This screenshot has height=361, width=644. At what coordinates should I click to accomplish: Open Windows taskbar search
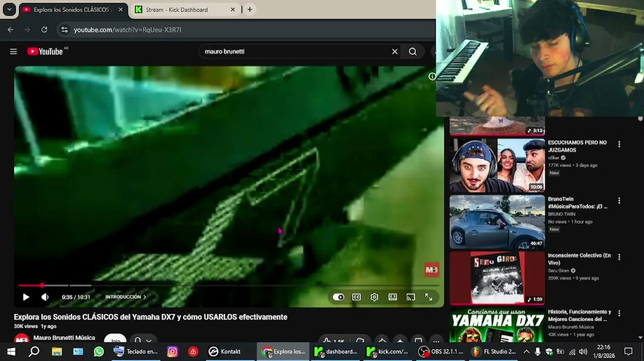pyautogui.click(x=34, y=351)
